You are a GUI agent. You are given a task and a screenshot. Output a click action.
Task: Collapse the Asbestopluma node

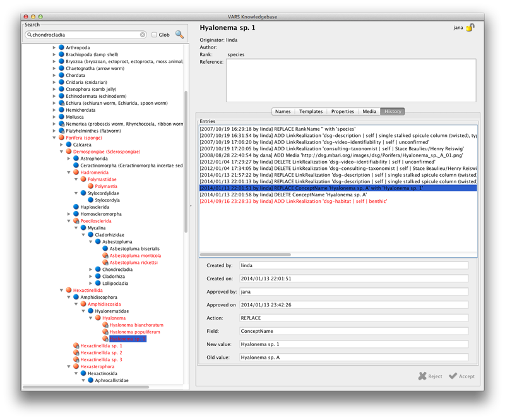point(90,242)
